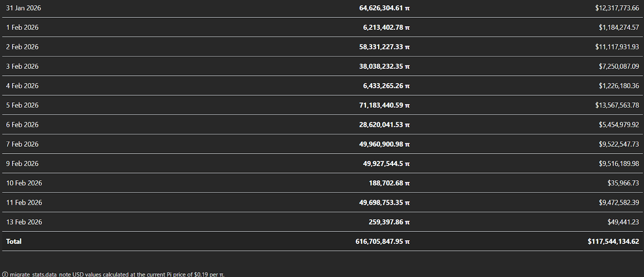Image resolution: width=644 pixels, height=277 pixels.
Task: Select the 1 Feb 2026 row date
Action: click(22, 27)
